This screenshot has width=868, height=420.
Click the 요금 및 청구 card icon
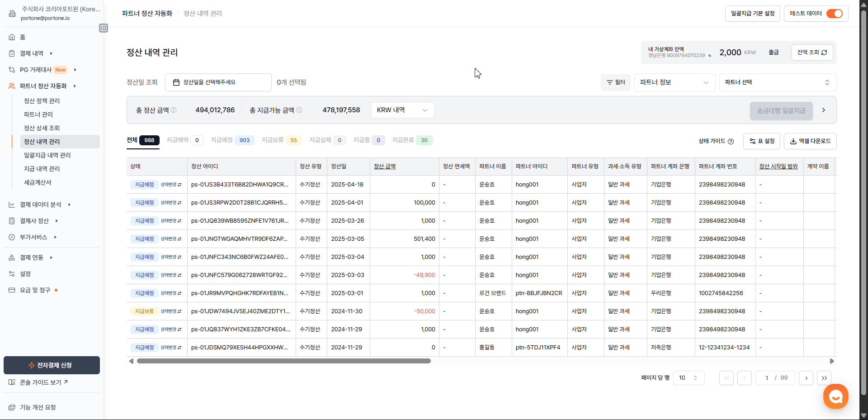(x=12, y=290)
